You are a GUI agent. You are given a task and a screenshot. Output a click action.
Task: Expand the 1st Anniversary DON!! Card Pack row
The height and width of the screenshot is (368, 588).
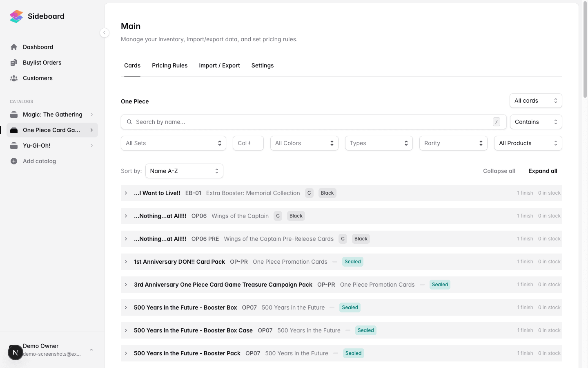click(126, 262)
